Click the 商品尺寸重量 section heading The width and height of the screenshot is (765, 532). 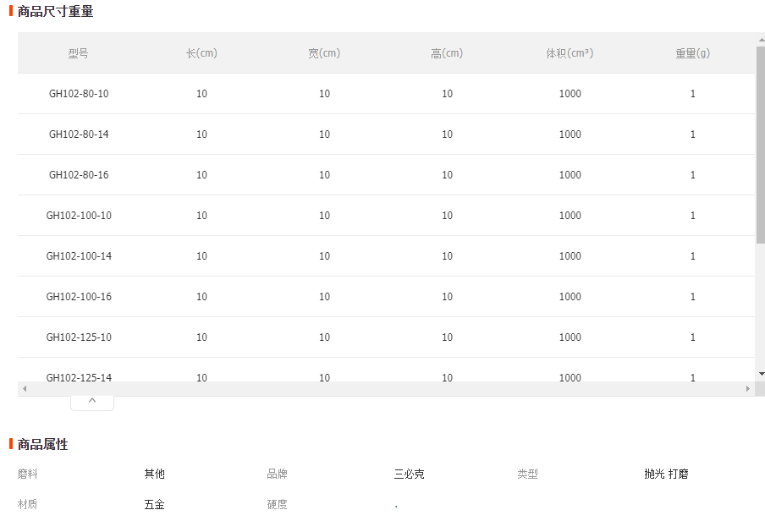pyautogui.click(x=55, y=11)
